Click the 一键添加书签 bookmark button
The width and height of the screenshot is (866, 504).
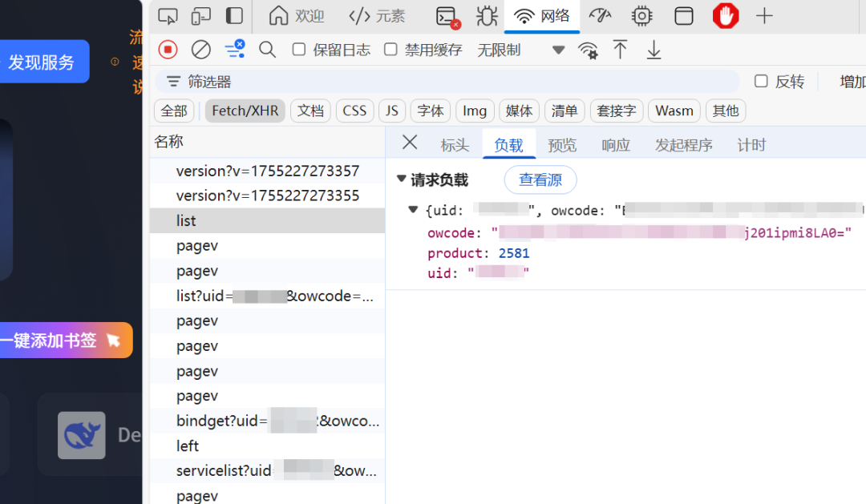[66, 340]
